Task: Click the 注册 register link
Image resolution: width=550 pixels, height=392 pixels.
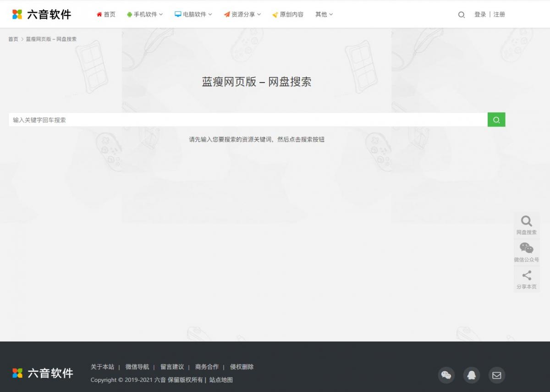Action: point(499,14)
